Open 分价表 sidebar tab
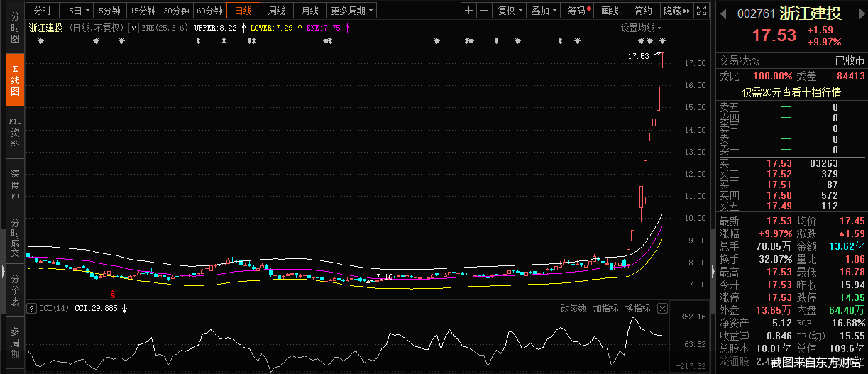This screenshot has width=868, height=374. tap(16, 290)
